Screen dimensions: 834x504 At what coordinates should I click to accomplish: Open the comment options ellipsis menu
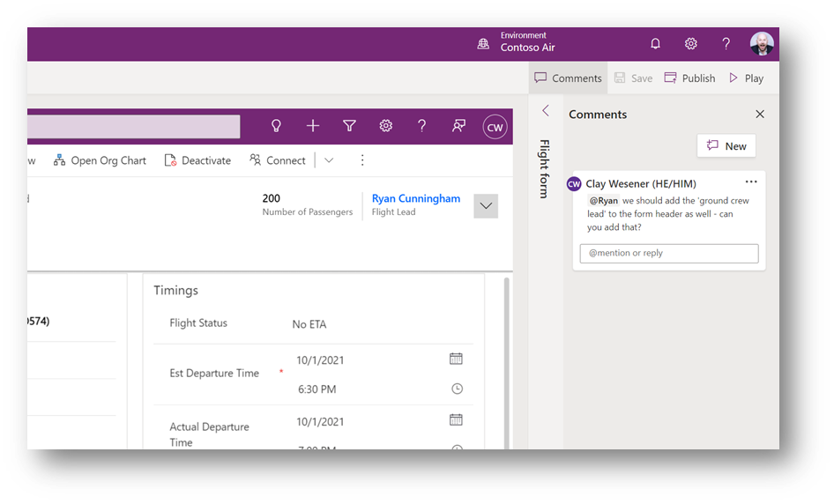click(x=751, y=182)
